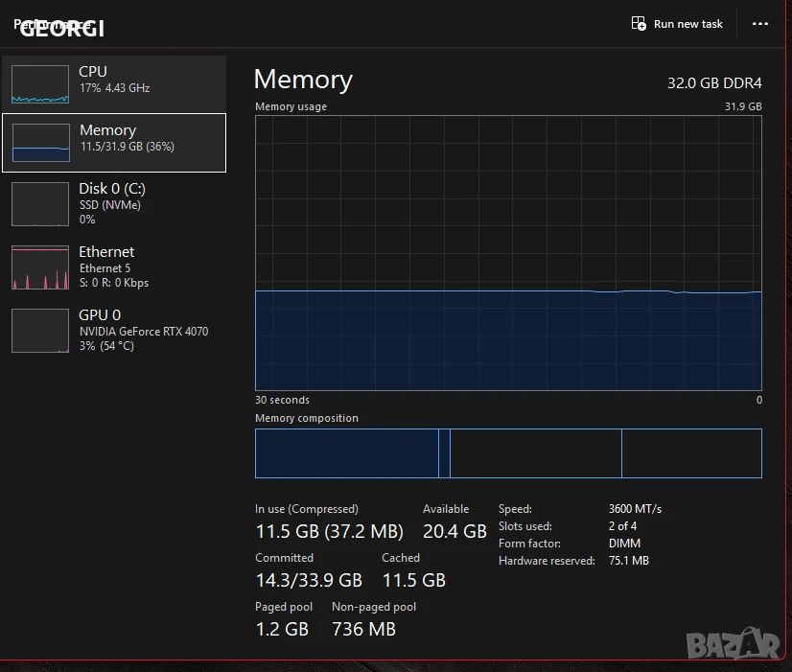Click the '1.2 GB' paged pool value
The width and height of the screenshot is (792, 672).
point(282,629)
